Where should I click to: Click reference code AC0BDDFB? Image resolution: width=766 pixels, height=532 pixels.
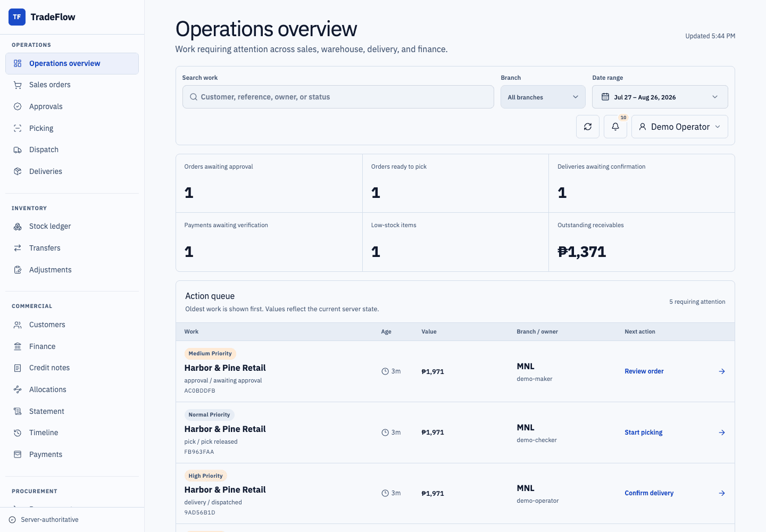200,390
